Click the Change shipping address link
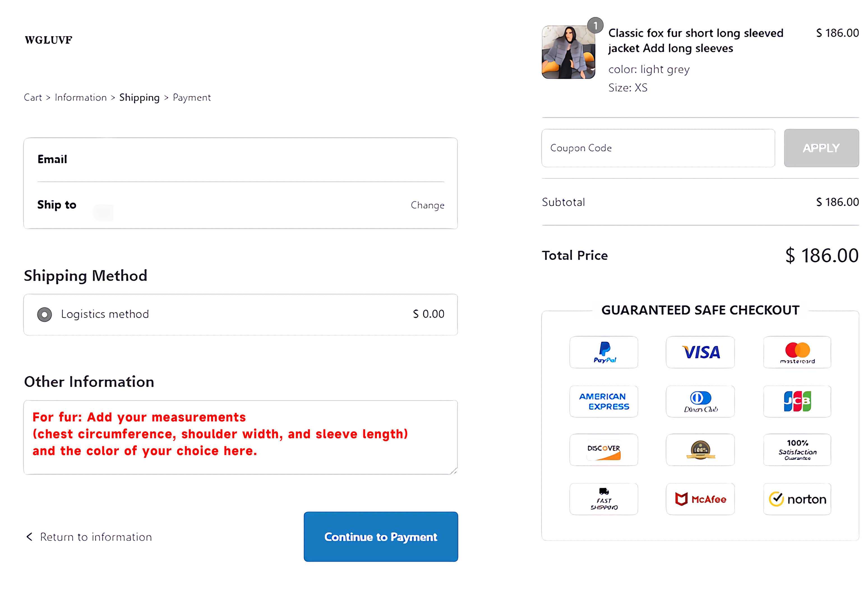 pyautogui.click(x=427, y=205)
